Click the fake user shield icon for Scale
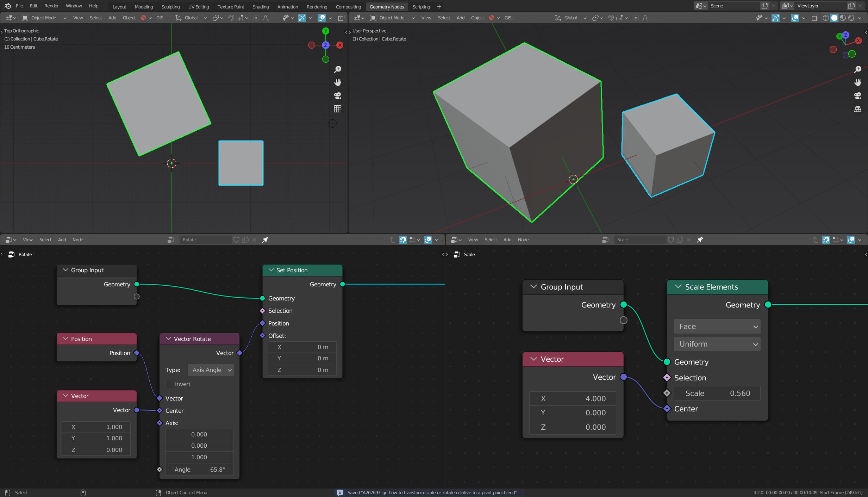This screenshot has height=497, width=868. (x=671, y=240)
